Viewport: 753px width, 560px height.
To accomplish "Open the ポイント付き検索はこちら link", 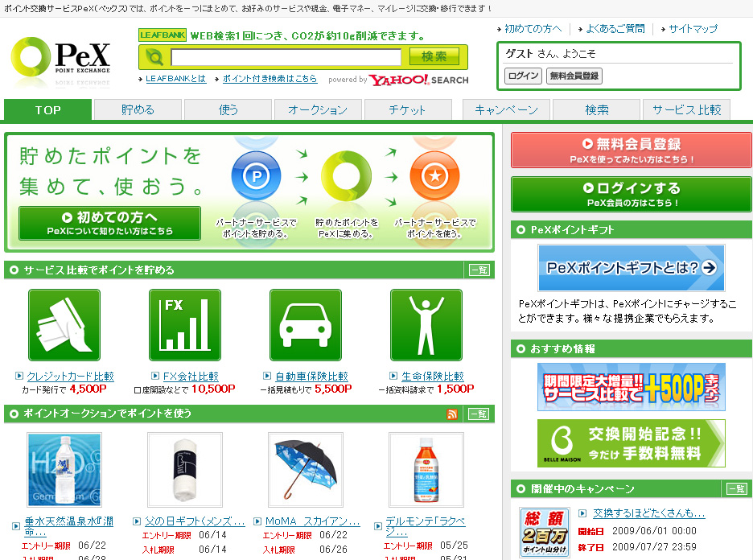I will (270, 79).
